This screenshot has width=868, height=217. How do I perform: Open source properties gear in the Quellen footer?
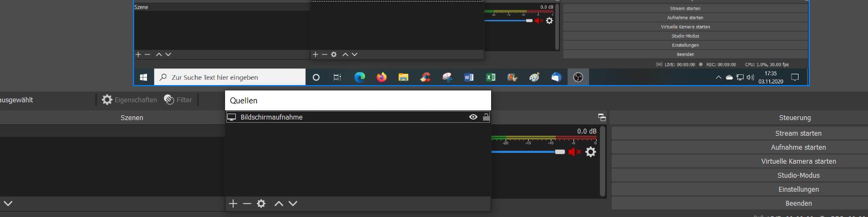tap(261, 204)
